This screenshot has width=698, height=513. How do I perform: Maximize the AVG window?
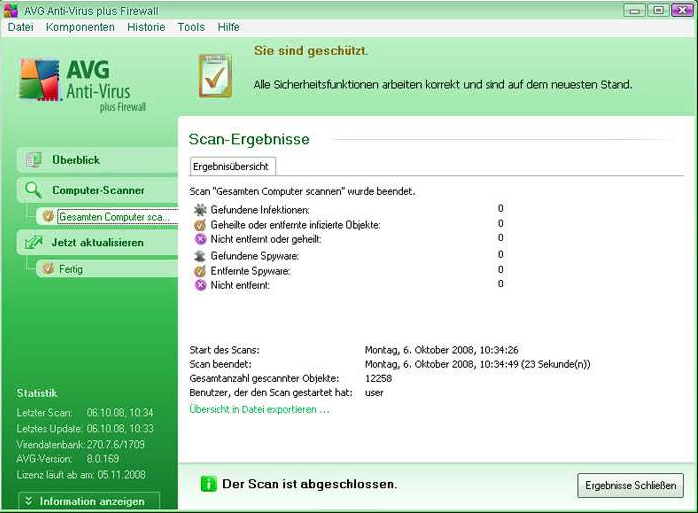point(658,10)
